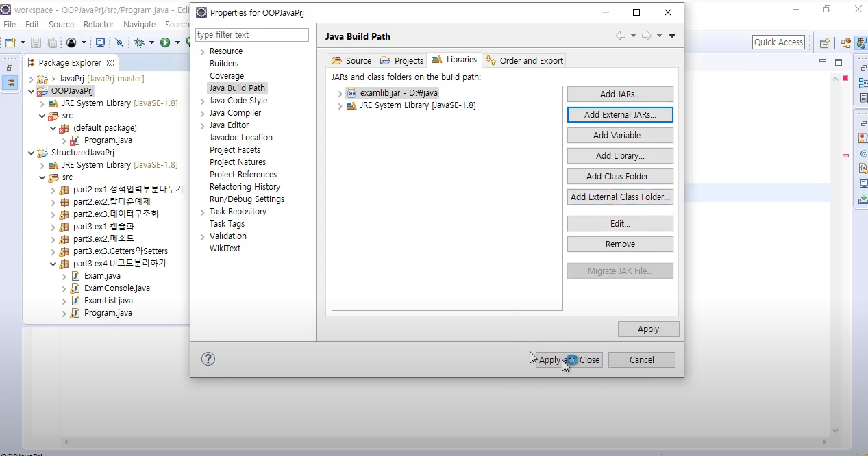Click the Add Class Folder... button

click(x=620, y=176)
